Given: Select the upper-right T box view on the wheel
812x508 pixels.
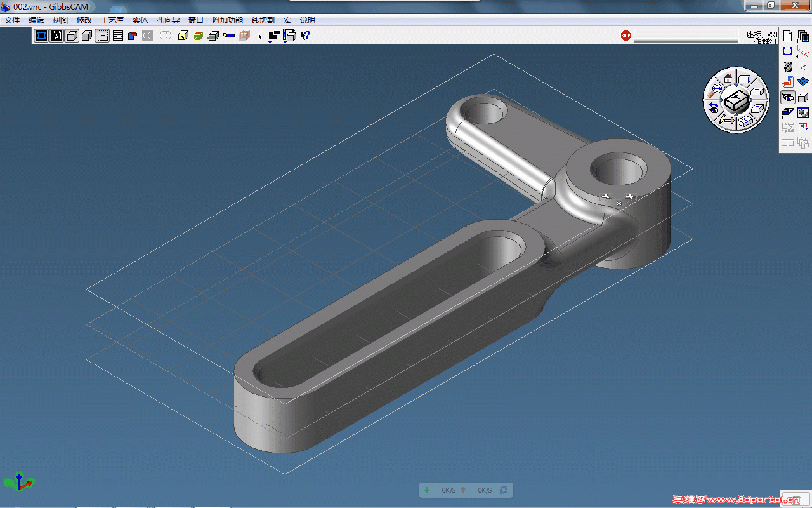Looking at the screenshot, I should pos(756,91).
